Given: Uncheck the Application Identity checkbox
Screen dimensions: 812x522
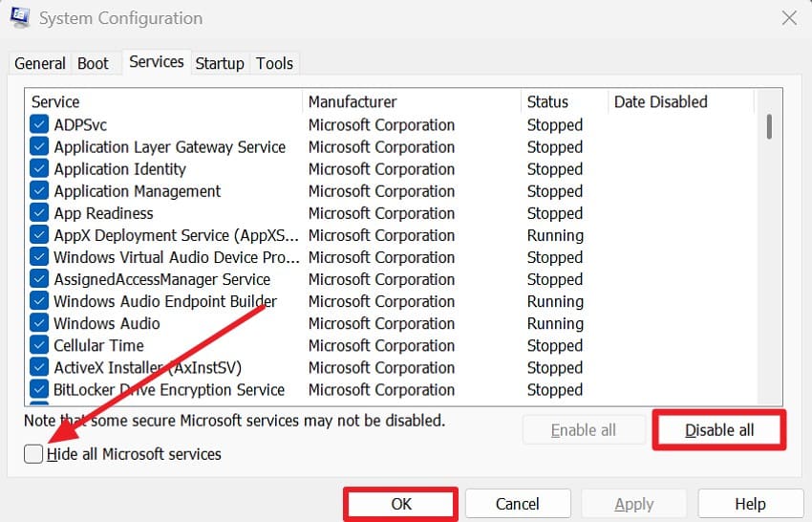Looking at the screenshot, I should [39, 169].
